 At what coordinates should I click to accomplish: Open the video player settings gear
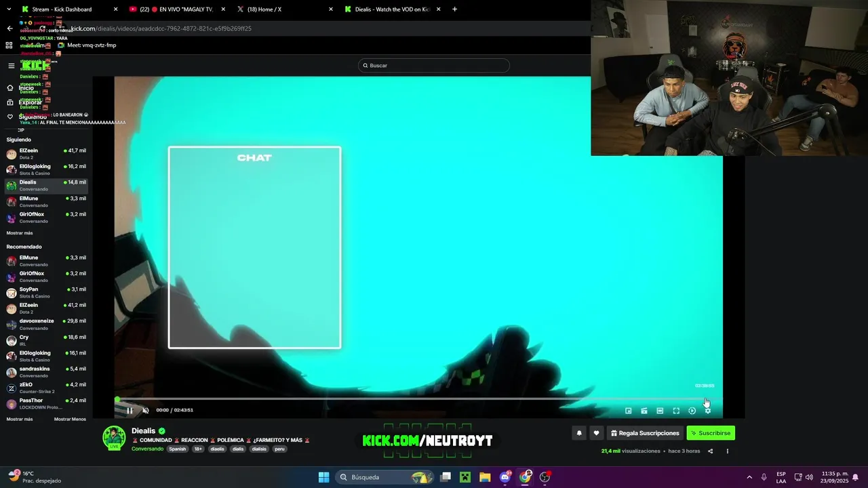coord(707,411)
